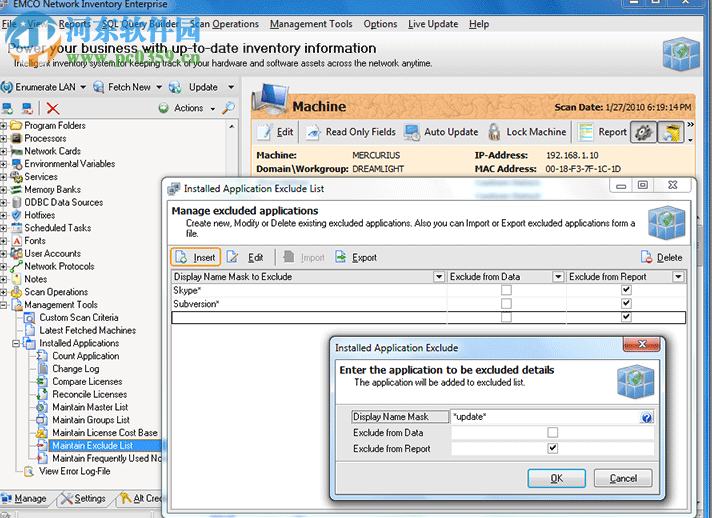Image resolution: width=712 pixels, height=518 pixels.
Task: Expand the Program Folders tree node
Action: coord(3,125)
